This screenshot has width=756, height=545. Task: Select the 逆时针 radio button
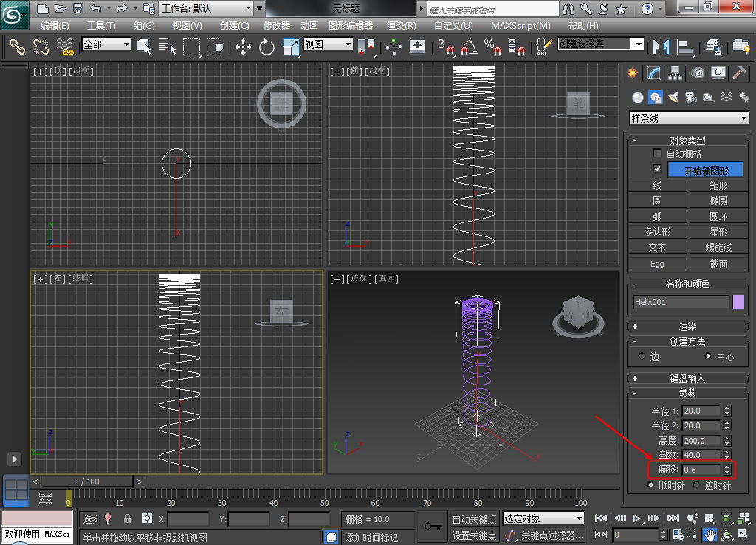pyautogui.click(x=696, y=485)
